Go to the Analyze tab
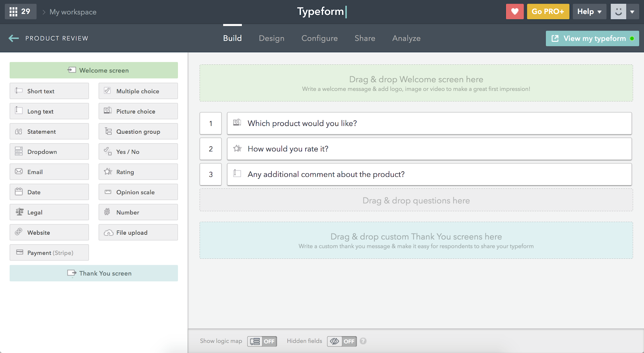 (407, 38)
